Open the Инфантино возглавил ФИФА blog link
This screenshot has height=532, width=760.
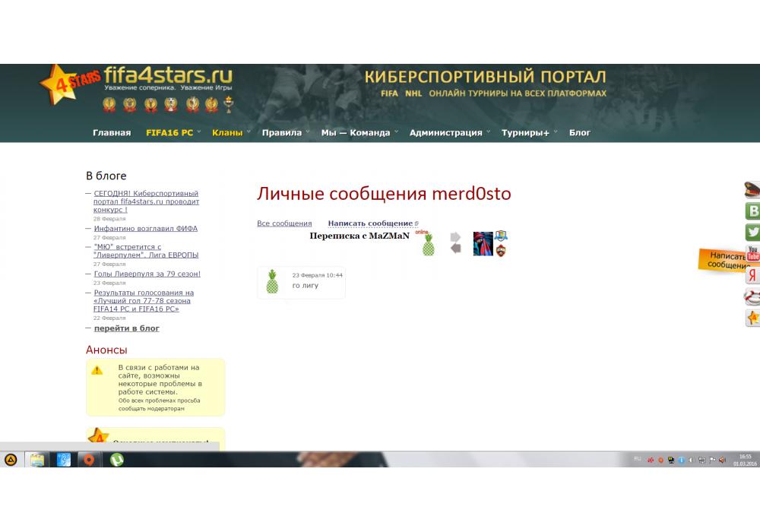click(146, 228)
